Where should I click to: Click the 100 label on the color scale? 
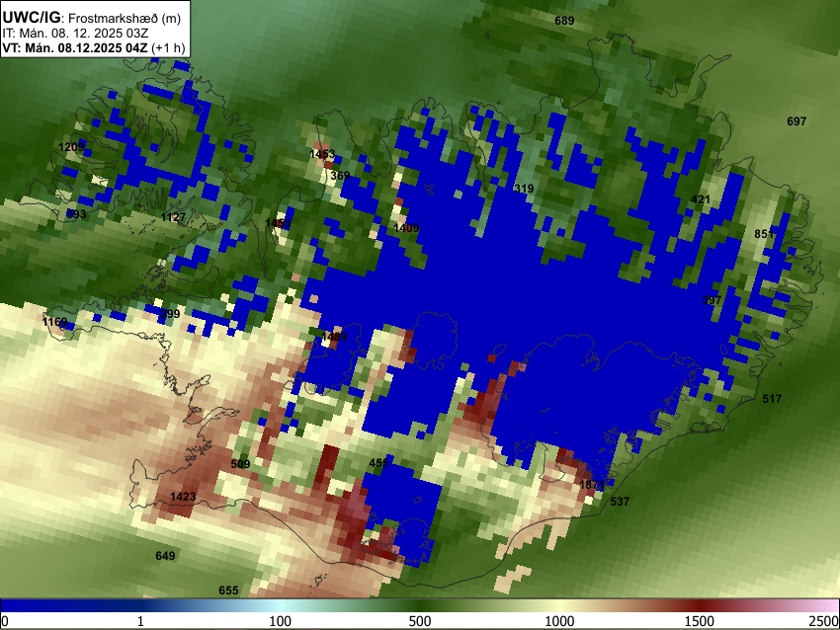click(281, 621)
